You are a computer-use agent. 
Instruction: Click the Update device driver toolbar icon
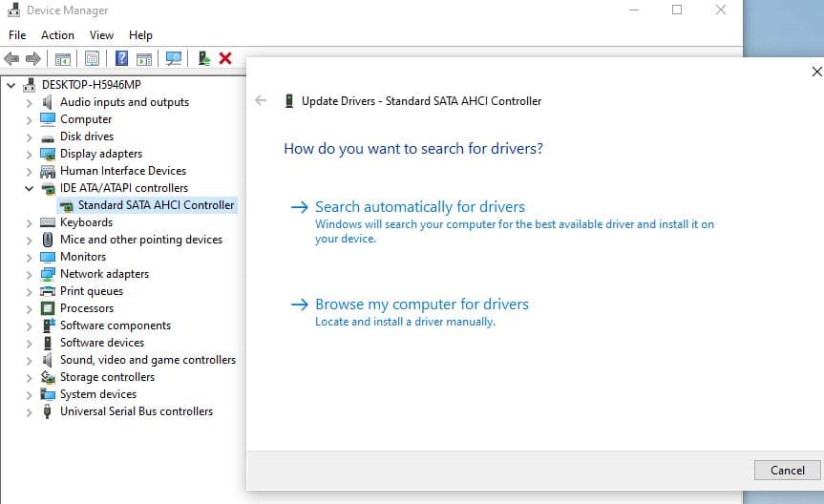204,58
